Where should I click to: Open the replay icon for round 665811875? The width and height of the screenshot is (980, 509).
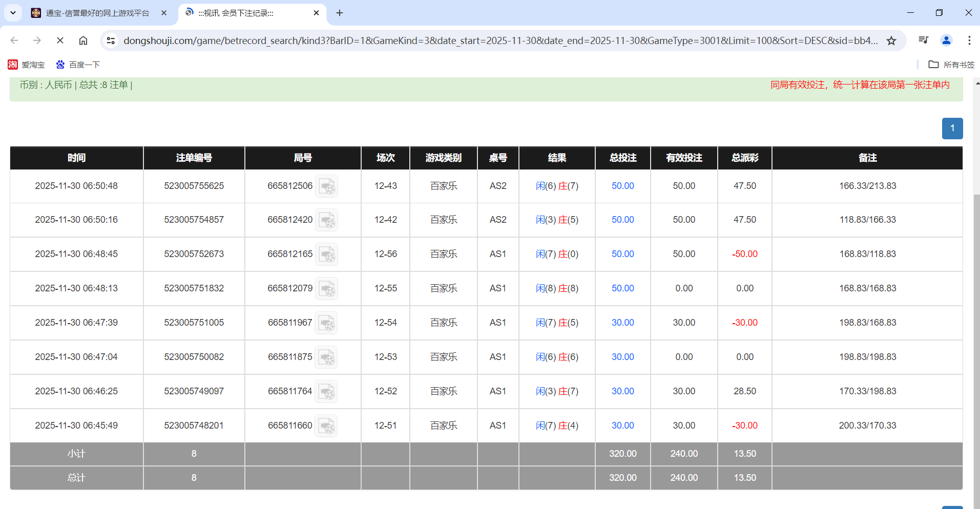[326, 357]
